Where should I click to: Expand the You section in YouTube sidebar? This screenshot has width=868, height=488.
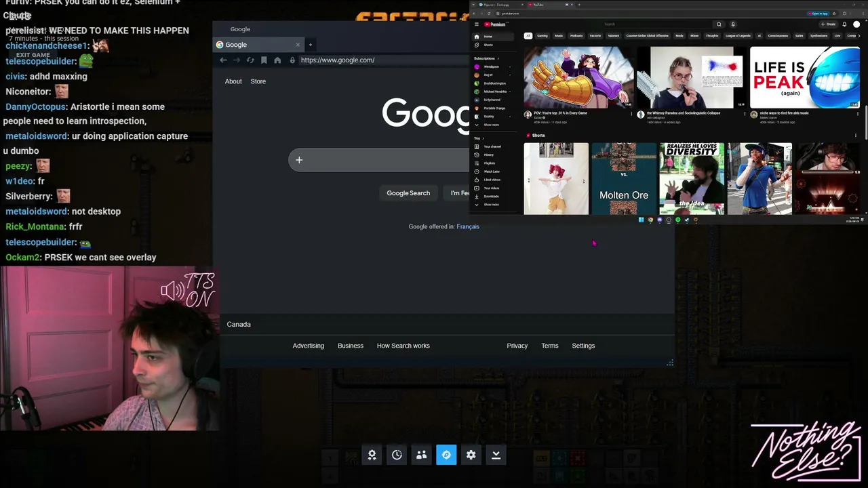pyautogui.click(x=479, y=138)
